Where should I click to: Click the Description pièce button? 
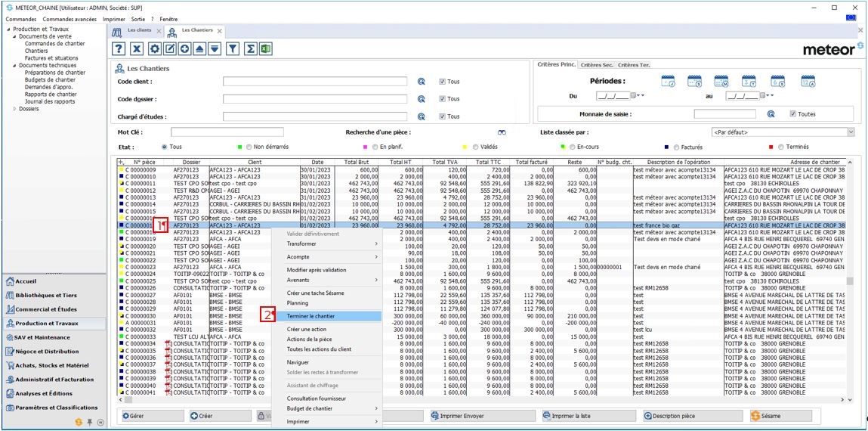click(693, 415)
